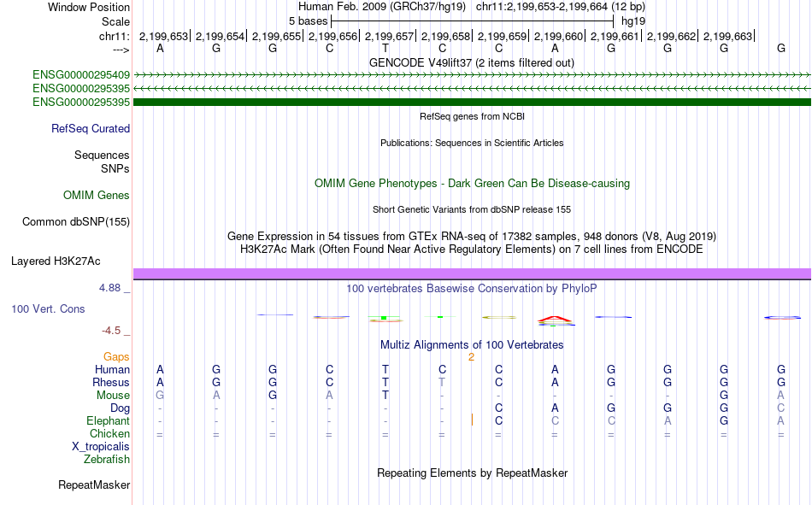Click ENSG00000295395 label beside the solid green bar
Viewport: 812px width, 505px height.
coord(81,102)
